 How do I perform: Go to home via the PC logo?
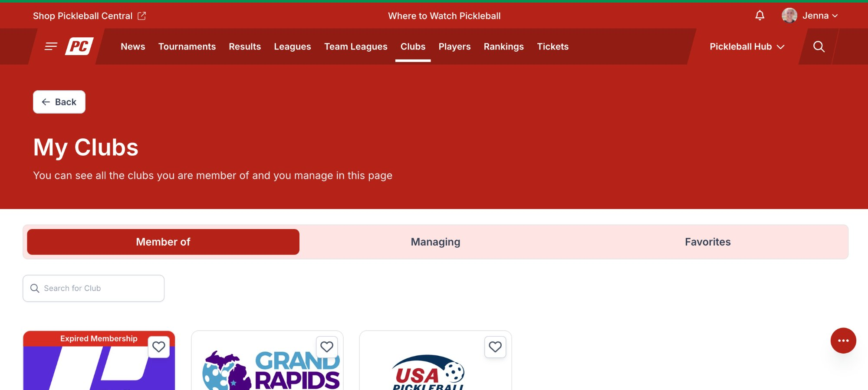79,46
